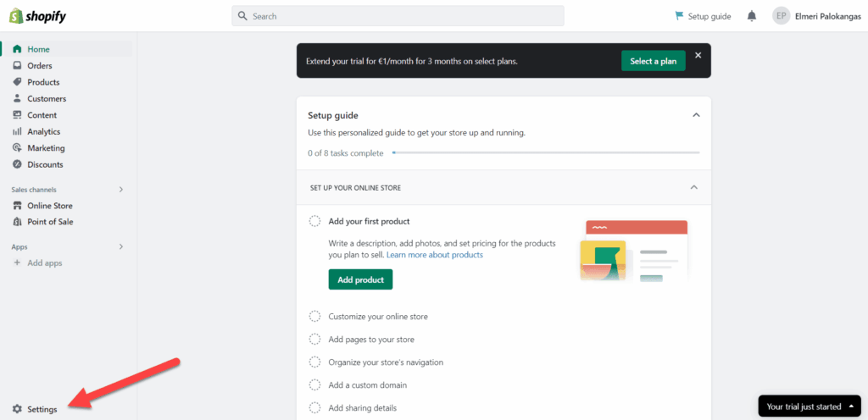The image size is (868, 420).
Task: Click the Setup guide flag icon
Action: pos(679,16)
